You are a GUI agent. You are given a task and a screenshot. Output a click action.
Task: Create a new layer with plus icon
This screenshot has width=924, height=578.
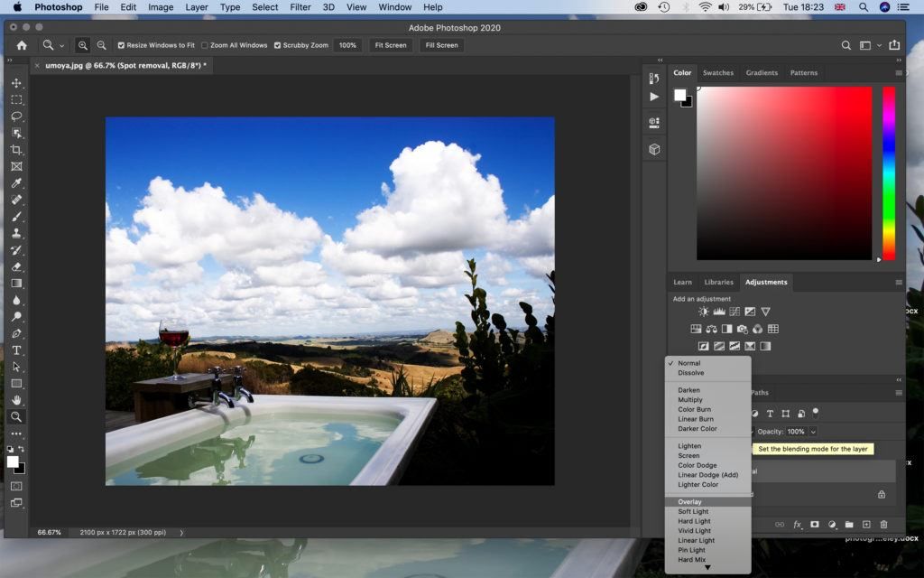[x=866, y=525]
